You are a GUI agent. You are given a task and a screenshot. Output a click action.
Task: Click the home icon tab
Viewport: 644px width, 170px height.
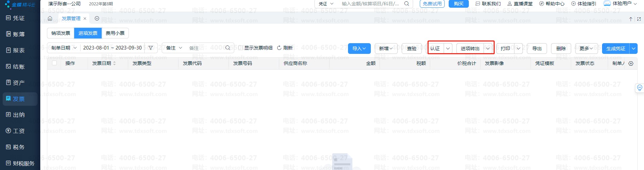50,18
